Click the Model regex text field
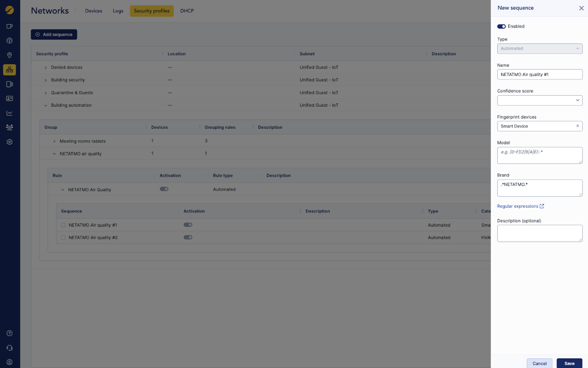588x368 pixels. click(x=539, y=155)
